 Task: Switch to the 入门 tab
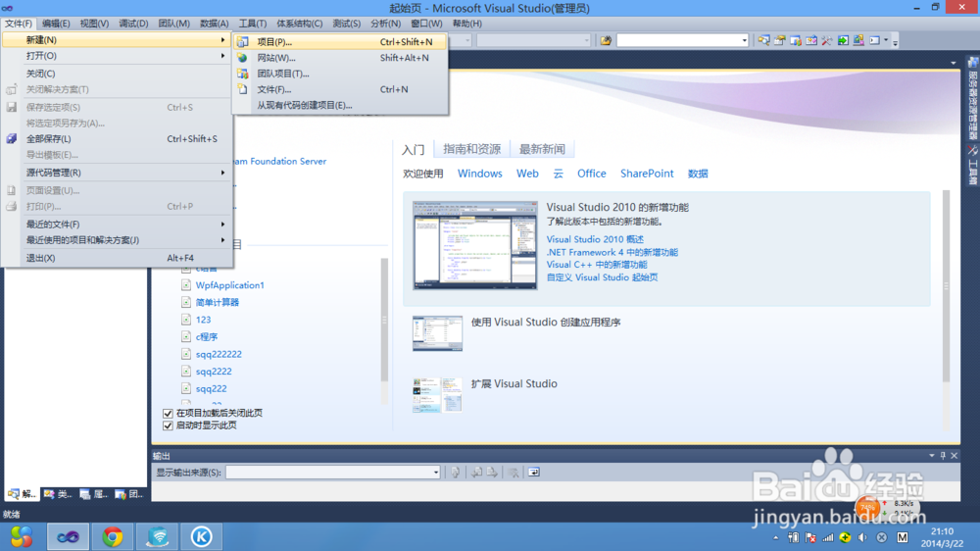tap(414, 149)
